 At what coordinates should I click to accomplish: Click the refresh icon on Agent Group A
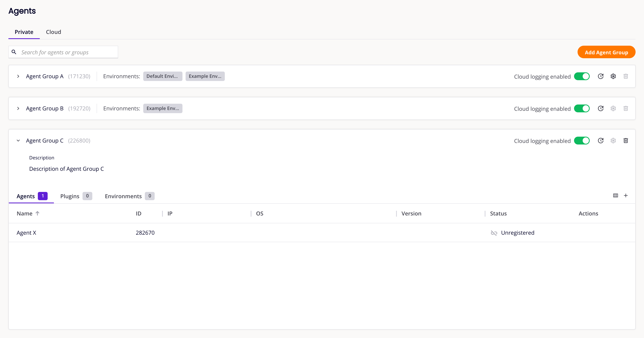[x=600, y=76]
